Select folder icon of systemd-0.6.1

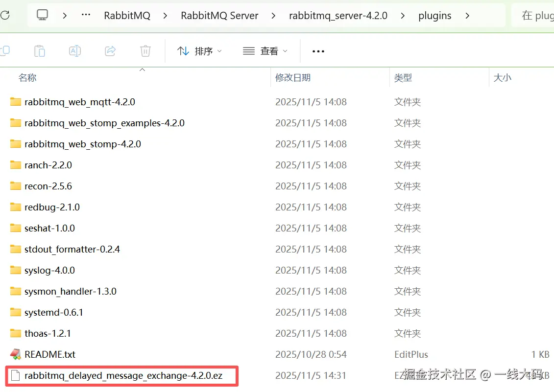click(x=16, y=312)
